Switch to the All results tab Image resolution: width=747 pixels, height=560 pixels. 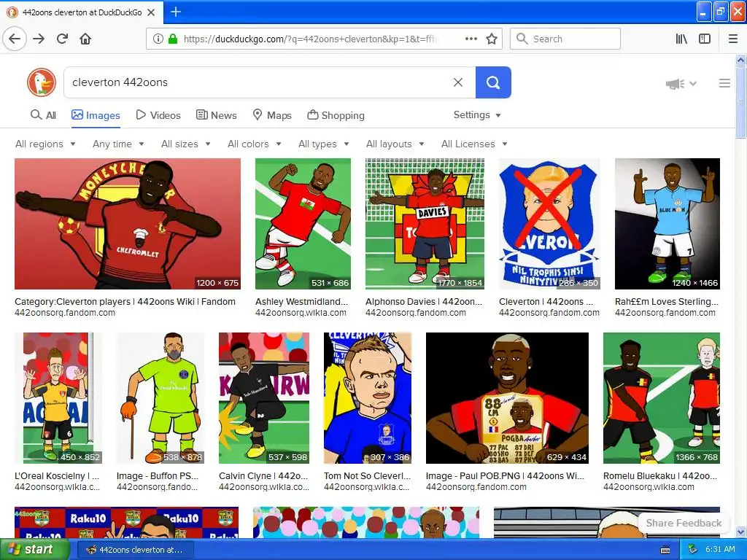[x=43, y=115]
